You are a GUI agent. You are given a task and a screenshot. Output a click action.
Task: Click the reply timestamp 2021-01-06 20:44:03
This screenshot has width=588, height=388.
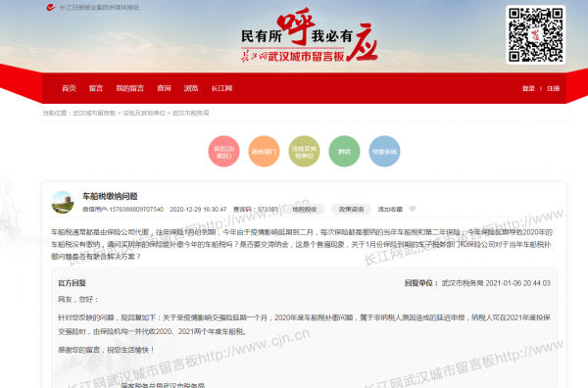pyautogui.click(x=517, y=283)
